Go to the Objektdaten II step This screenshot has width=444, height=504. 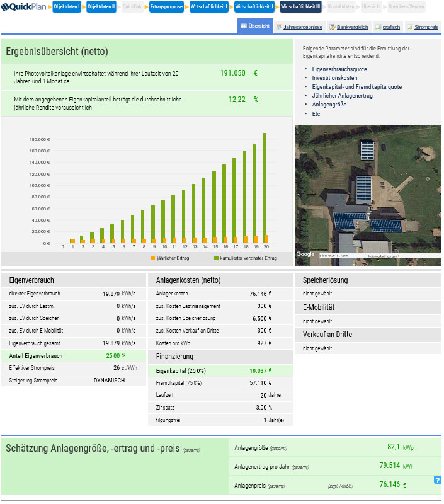coord(101,7)
